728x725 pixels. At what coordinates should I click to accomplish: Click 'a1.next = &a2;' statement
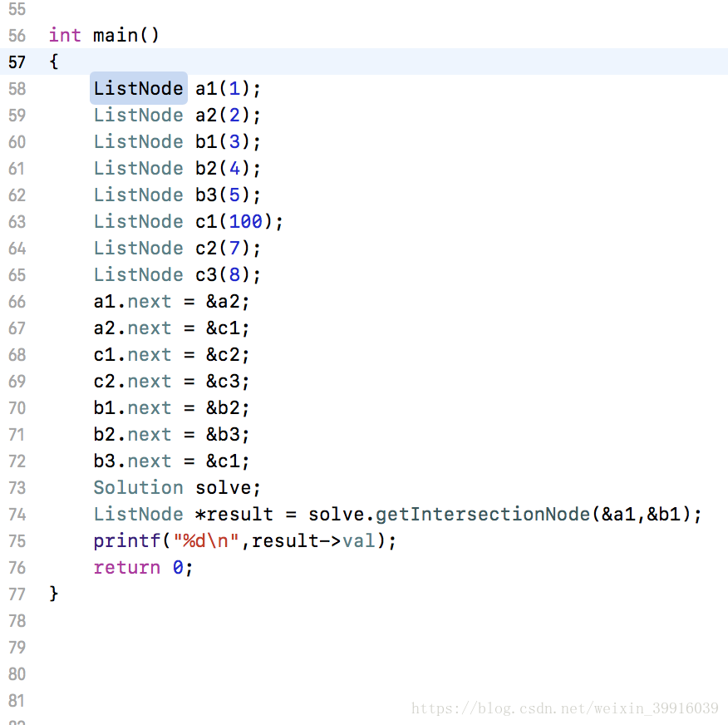(x=171, y=302)
